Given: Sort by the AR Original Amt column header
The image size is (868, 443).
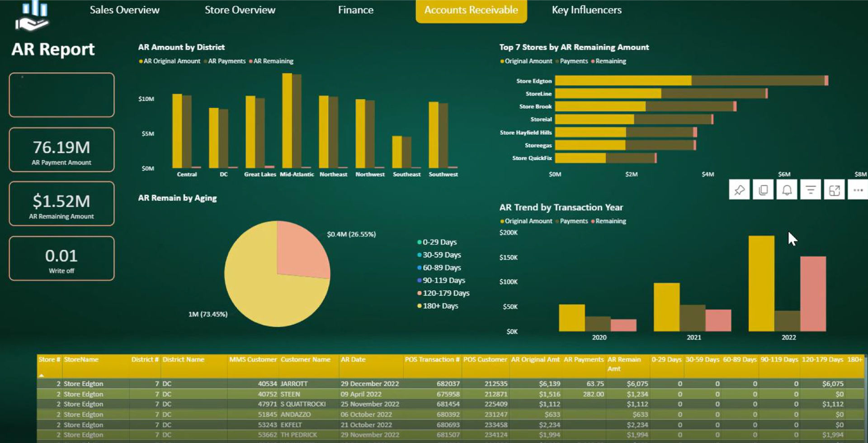Looking at the screenshot, I should 536,359.
